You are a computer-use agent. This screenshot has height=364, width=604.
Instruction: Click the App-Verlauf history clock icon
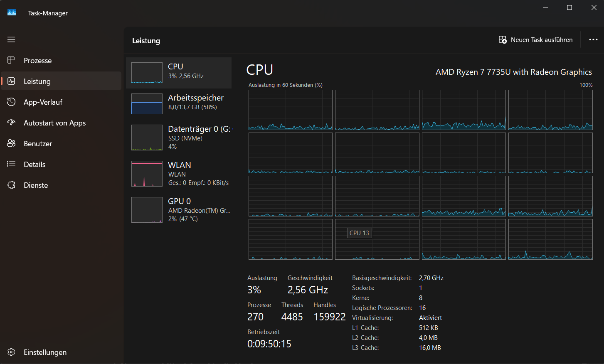click(11, 102)
